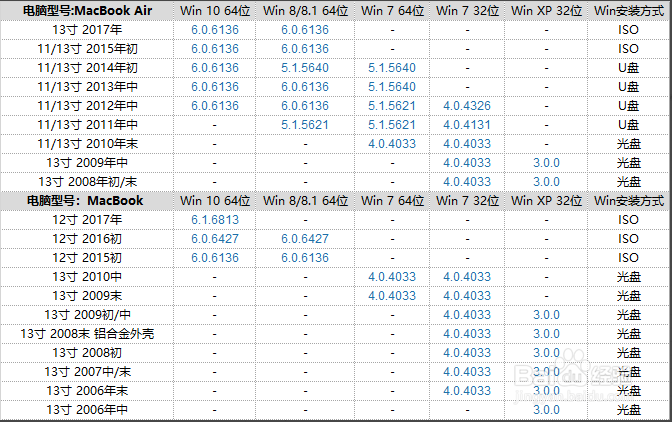
Task: Open Win 10 6.0.6136 for 11/13寸 2014年初
Action: [x=215, y=68]
